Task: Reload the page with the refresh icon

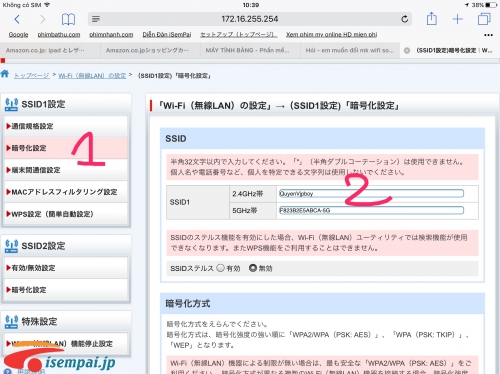Action: [404, 19]
